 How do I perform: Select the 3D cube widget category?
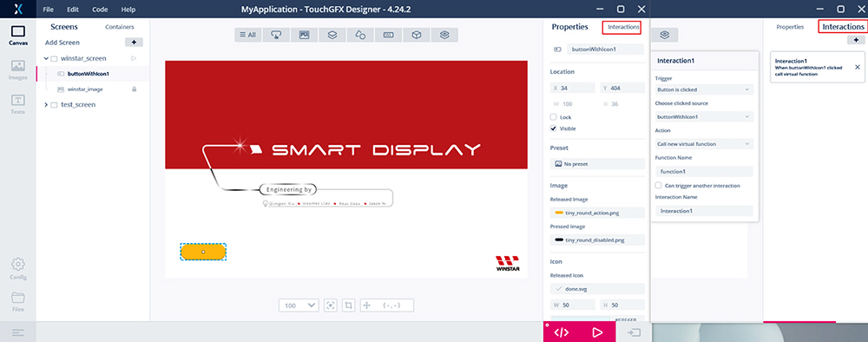(x=417, y=35)
